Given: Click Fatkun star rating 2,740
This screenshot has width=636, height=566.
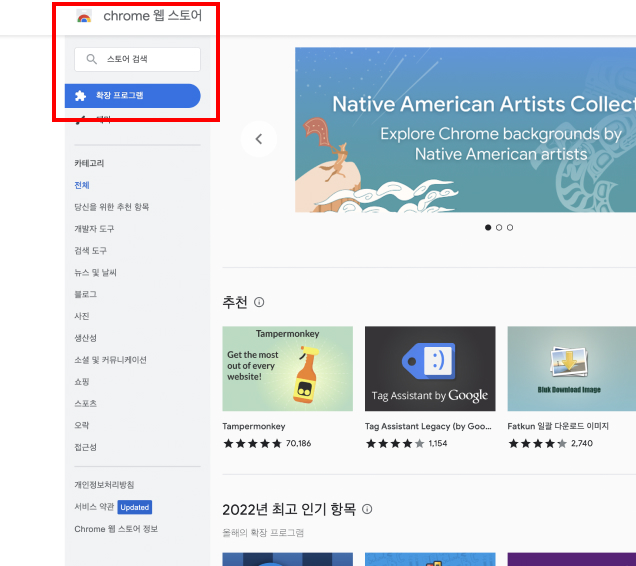Looking at the screenshot, I should click(x=550, y=443).
